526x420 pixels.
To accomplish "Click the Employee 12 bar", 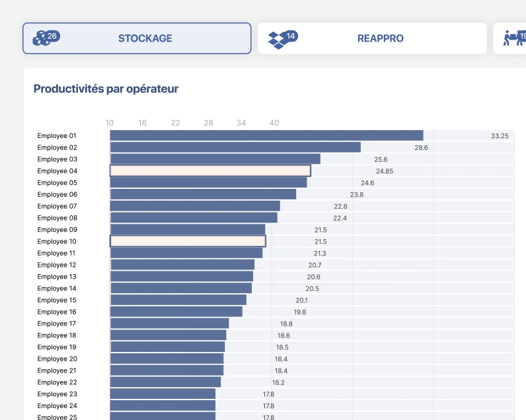I will click(182, 265).
